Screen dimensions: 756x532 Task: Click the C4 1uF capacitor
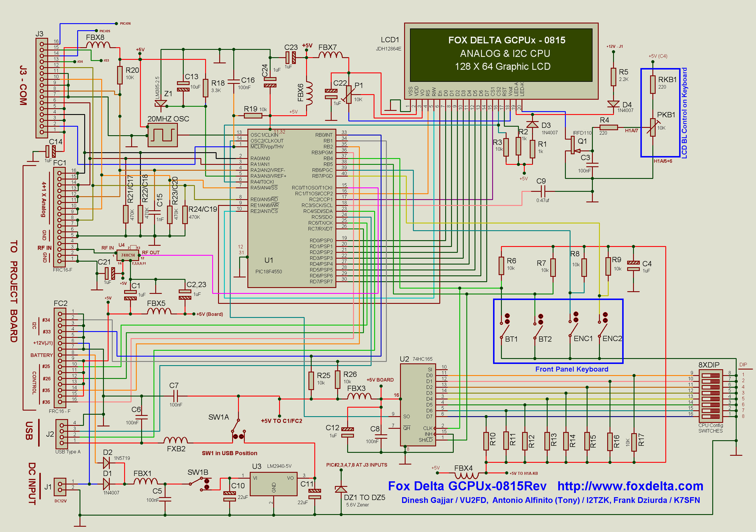coord(633,266)
